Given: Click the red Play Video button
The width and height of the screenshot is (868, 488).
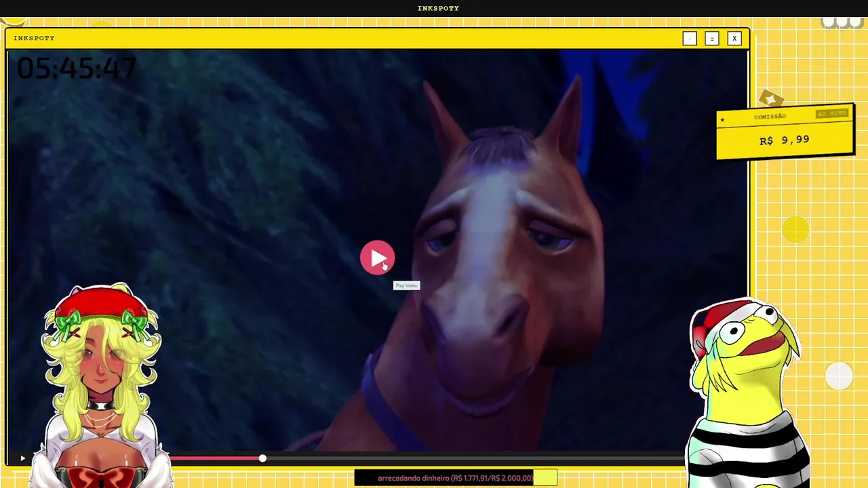Looking at the screenshot, I should coord(377,258).
